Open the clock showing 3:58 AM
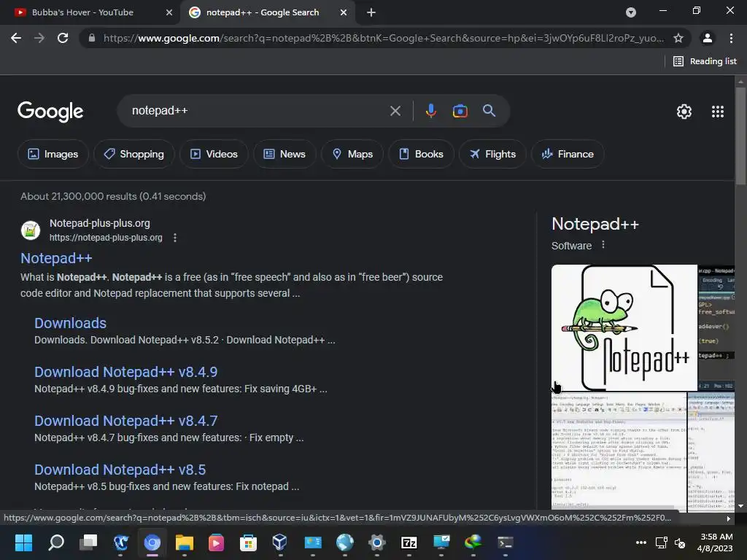Viewport: 747px width, 560px height. [715, 542]
